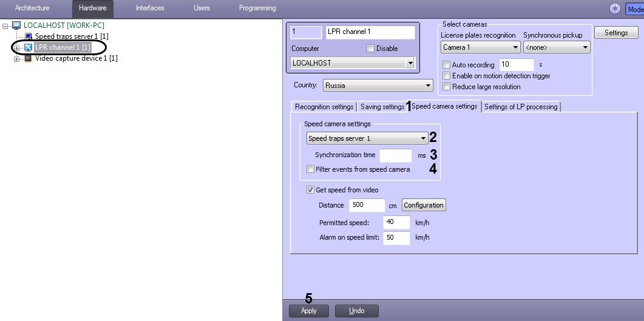Click the round icon next to Mode button
The width and height of the screenshot is (644, 321).
(615, 8)
